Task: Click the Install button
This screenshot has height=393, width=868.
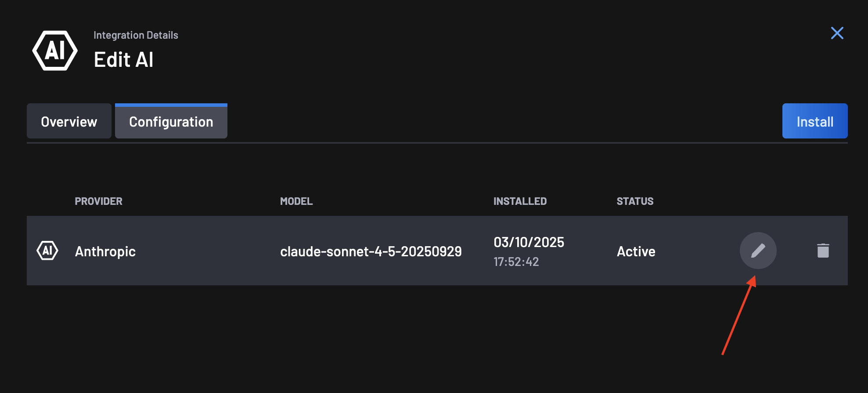Action: 814,121
